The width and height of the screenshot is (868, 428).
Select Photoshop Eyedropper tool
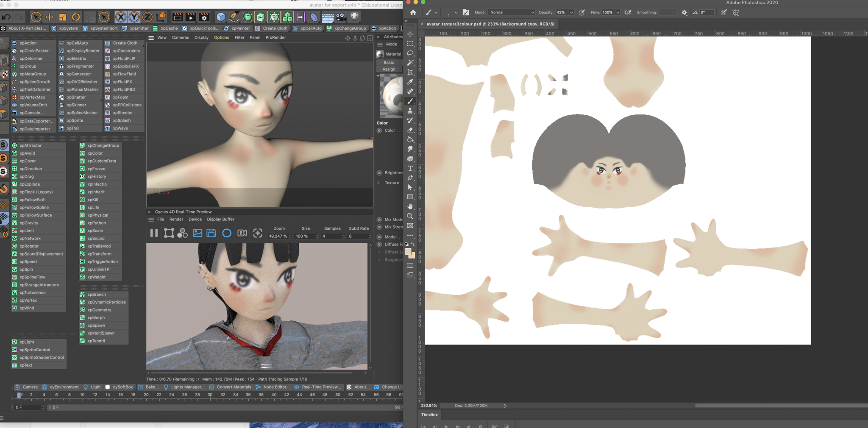410,81
